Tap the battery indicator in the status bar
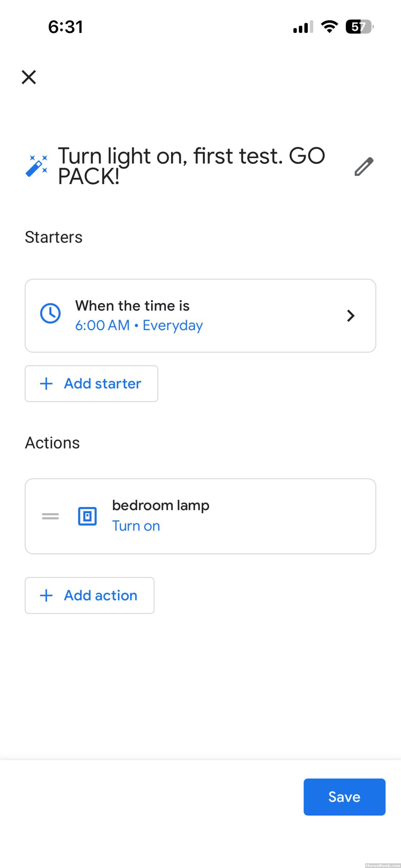The image size is (401, 868). tap(359, 27)
